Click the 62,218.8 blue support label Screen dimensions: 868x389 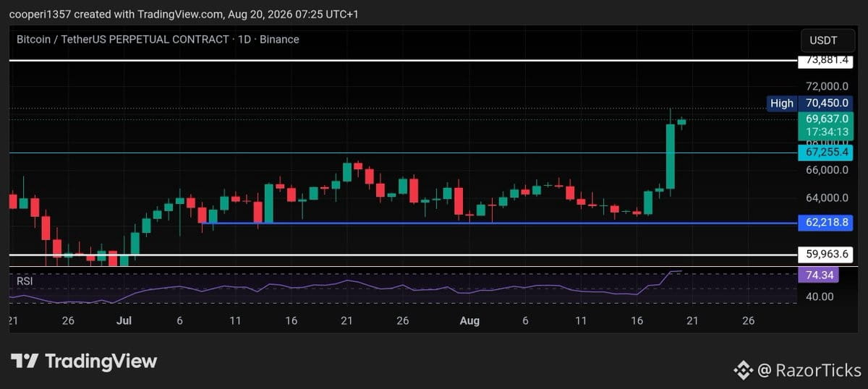825,223
